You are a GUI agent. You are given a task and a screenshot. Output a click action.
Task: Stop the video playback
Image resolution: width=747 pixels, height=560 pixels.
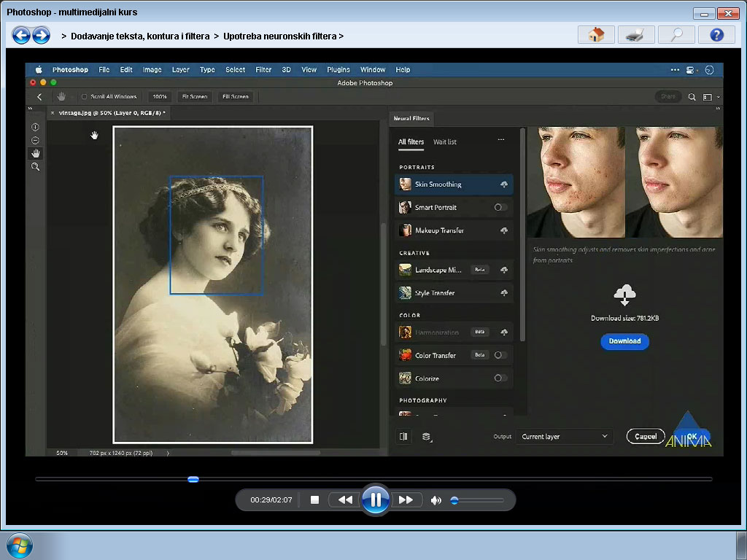(314, 500)
